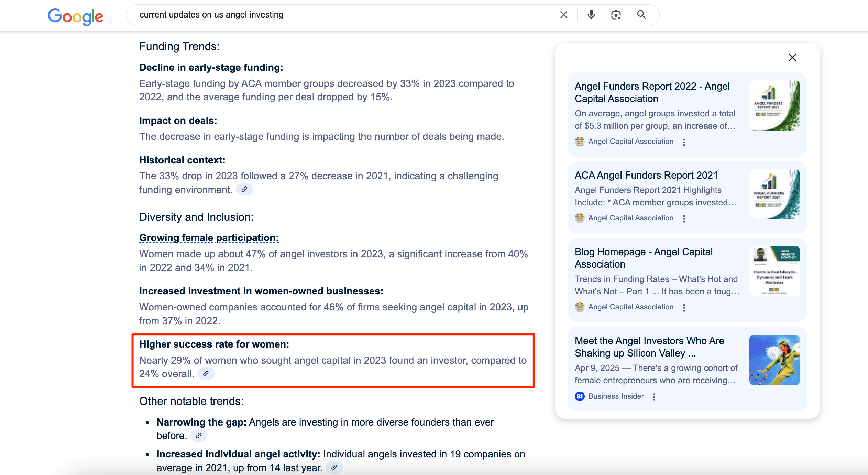Open Increased investment in women-owned businesses link

tap(261, 291)
